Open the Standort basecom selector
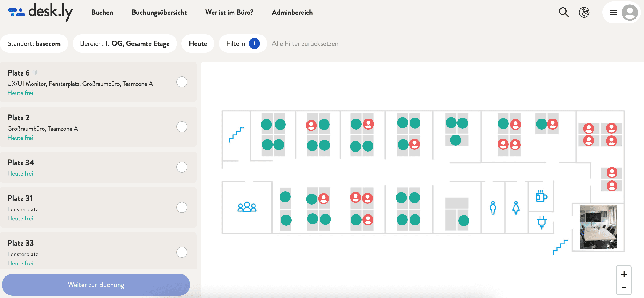644x298 pixels. click(34, 43)
